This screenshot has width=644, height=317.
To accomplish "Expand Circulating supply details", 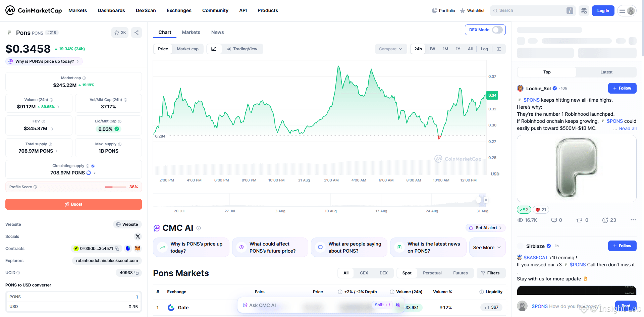I will 95,173.
